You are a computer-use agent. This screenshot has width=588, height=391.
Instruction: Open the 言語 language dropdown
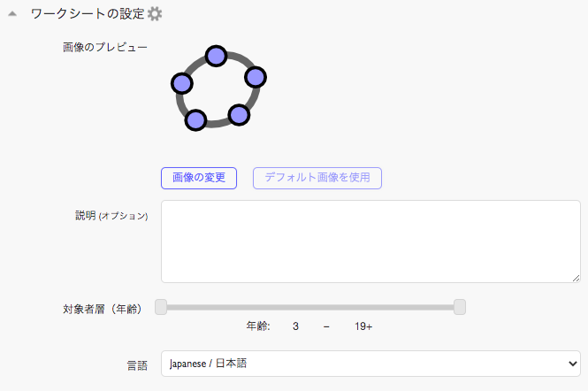tap(370, 364)
